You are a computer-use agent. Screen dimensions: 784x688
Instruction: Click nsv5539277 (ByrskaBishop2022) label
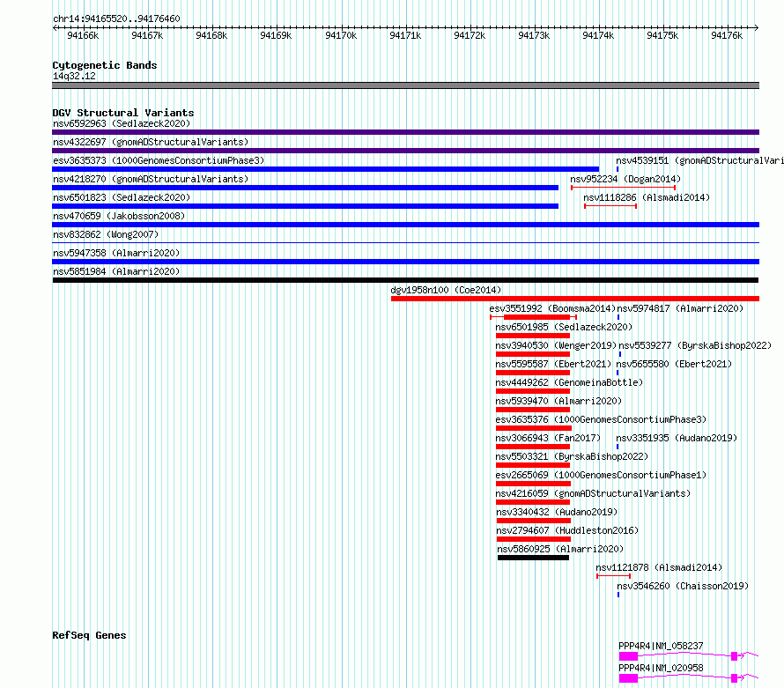[x=695, y=345]
